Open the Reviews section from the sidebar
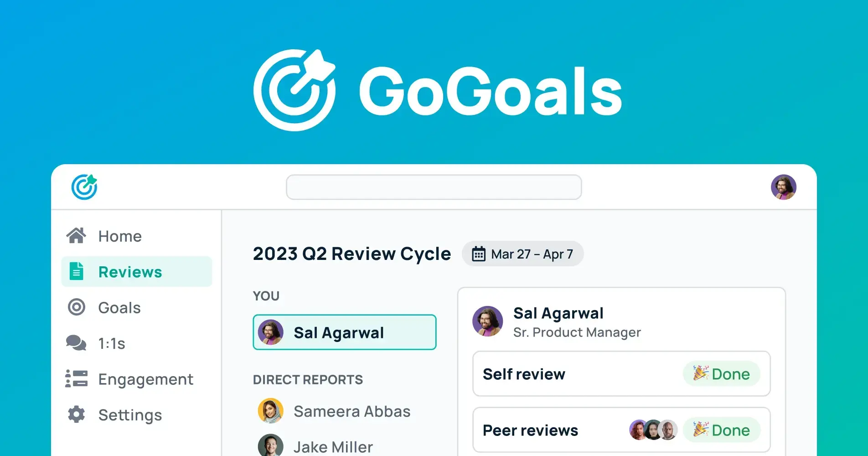This screenshot has width=868, height=456. (130, 271)
